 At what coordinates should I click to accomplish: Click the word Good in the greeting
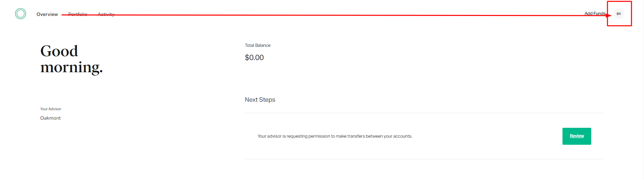tap(59, 51)
